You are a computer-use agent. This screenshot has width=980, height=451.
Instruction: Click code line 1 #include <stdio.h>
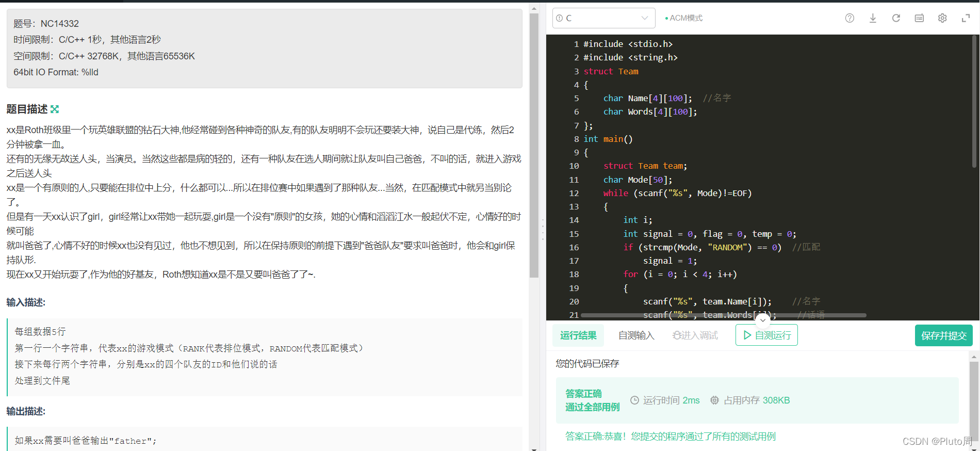tap(628, 44)
